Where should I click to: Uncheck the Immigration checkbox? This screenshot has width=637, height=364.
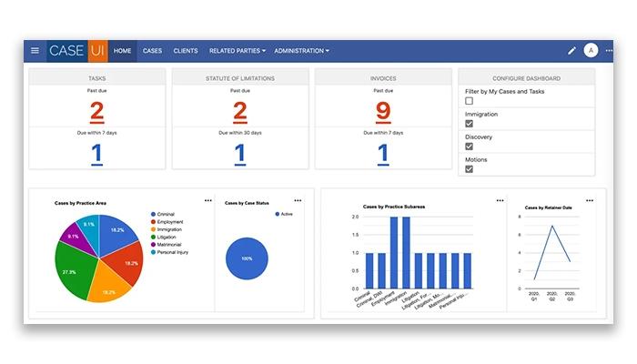click(x=469, y=124)
